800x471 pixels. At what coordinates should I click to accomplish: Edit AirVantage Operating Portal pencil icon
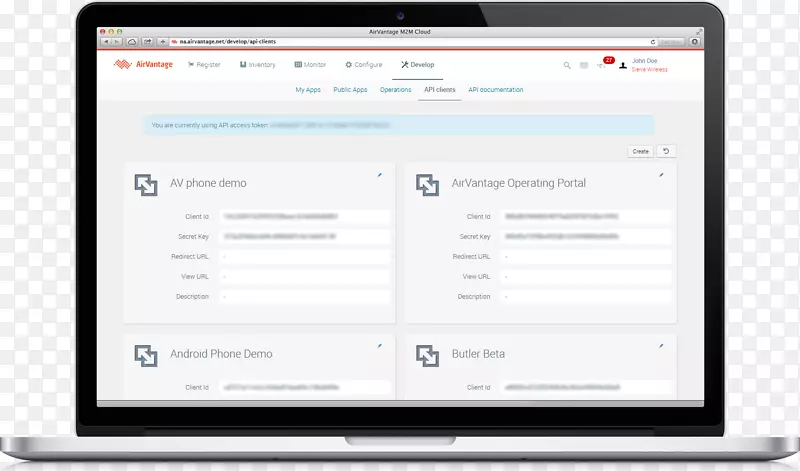(x=661, y=175)
